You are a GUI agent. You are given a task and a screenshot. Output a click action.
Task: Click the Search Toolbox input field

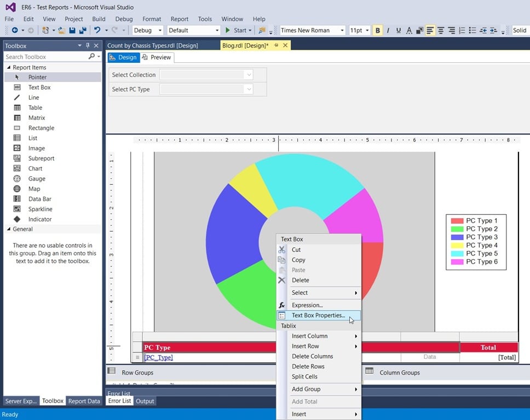tap(47, 57)
